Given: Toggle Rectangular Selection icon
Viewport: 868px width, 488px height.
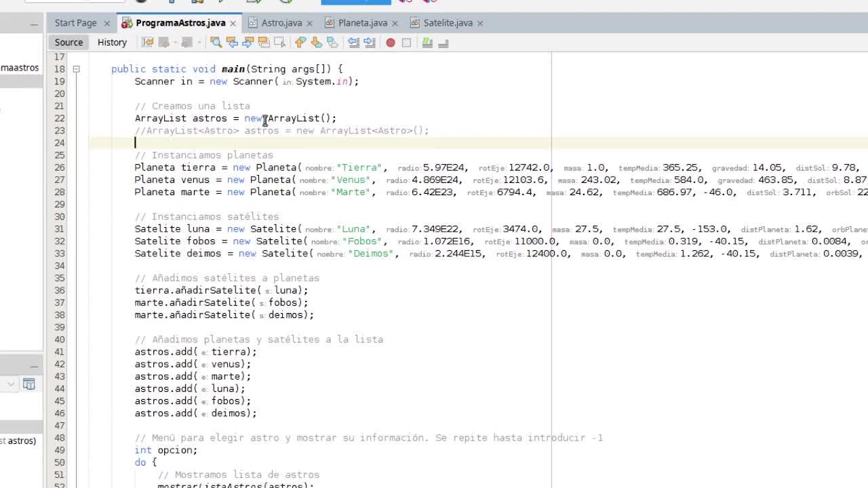Looking at the screenshot, I should pyautogui.click(x=279, y=43).
